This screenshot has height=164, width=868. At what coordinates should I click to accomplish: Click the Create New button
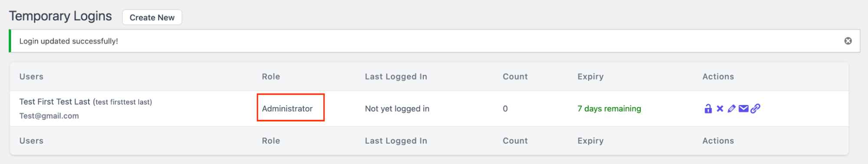point(152,17)
